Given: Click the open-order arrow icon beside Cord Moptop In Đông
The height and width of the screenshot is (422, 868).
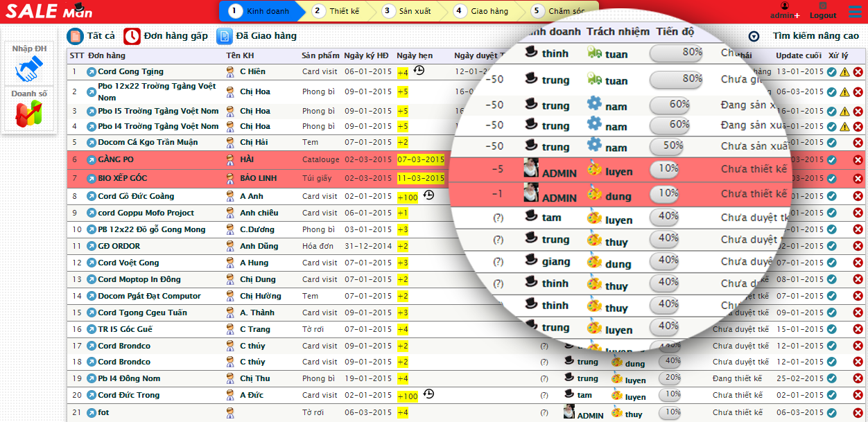Looking at the screenshot, I should 91,280.
